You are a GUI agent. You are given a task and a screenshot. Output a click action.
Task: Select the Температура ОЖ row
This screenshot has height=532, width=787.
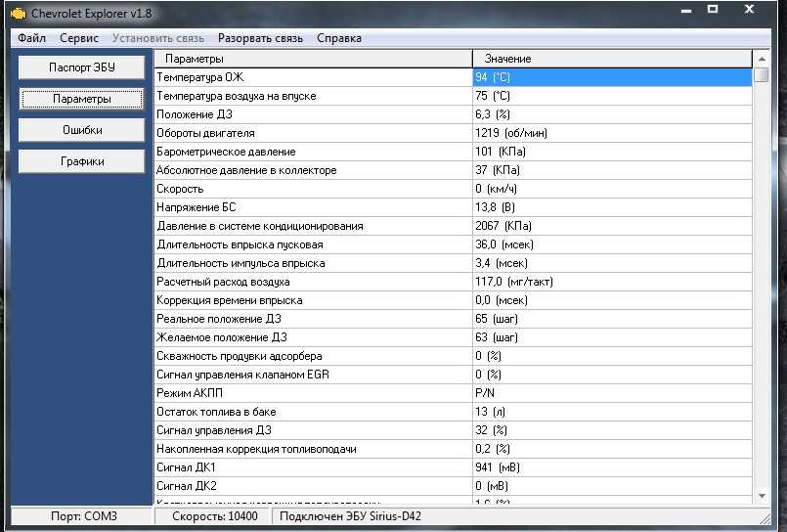pos(453,77)
